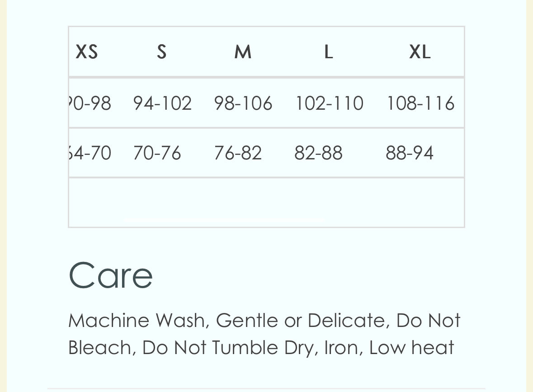Select the 94-102 measurement cell
Screen dimensions: 533x392
162,103
